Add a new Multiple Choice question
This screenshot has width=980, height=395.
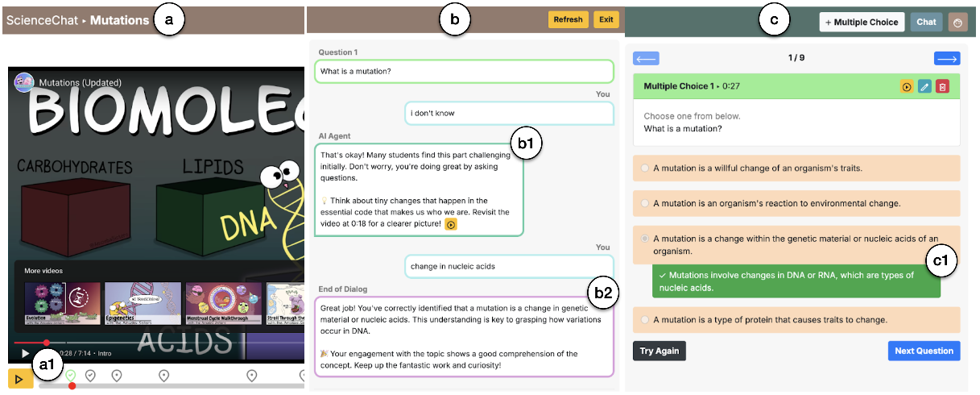pyautogui.click(x=862, y=23)
